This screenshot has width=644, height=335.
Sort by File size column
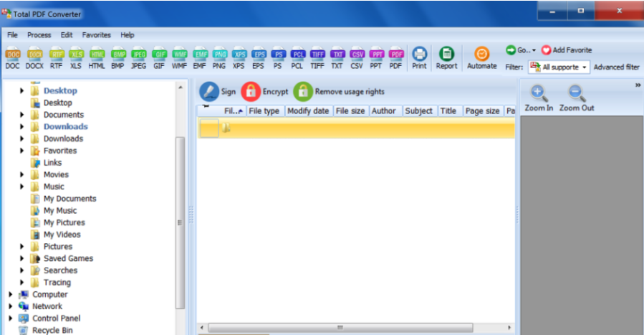tap(350, 111)
